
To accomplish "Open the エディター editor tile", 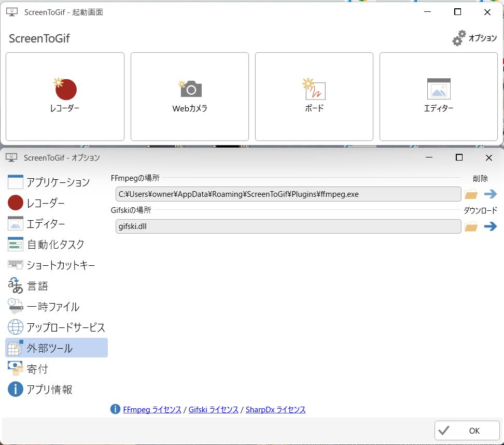I will point(439,97).
